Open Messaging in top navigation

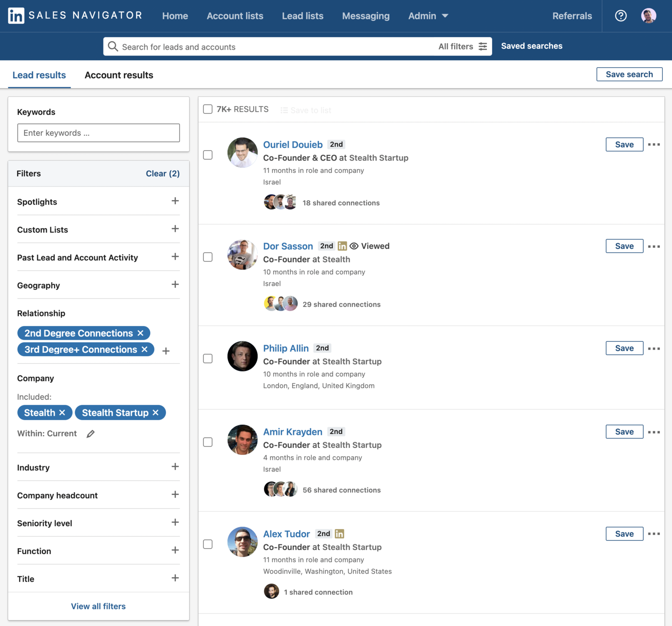coord(365,16)
